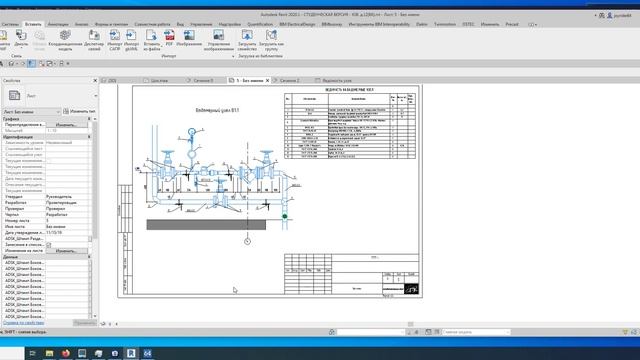Toggle the schedule inclusion (Занесение в список) checkbox
640x360 pixels.
pyautogui.click(x=49, y=245)
